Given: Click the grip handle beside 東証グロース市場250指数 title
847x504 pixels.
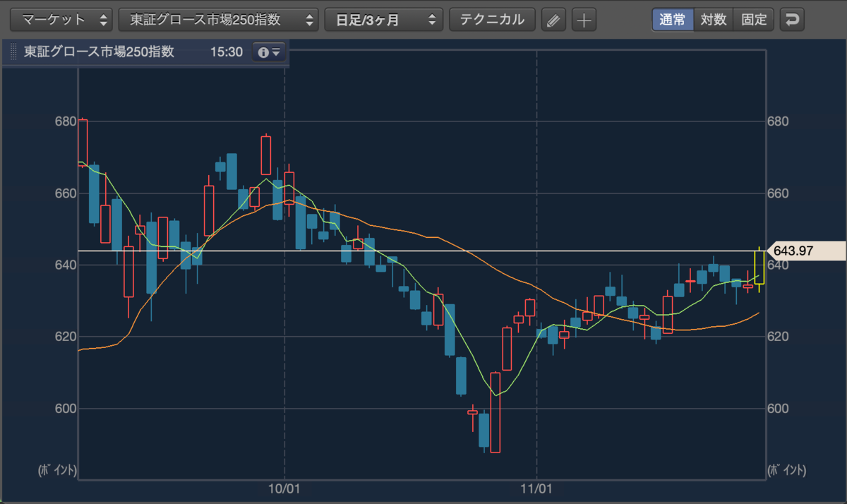Looking at the screenshot, I should coord(13,52).
